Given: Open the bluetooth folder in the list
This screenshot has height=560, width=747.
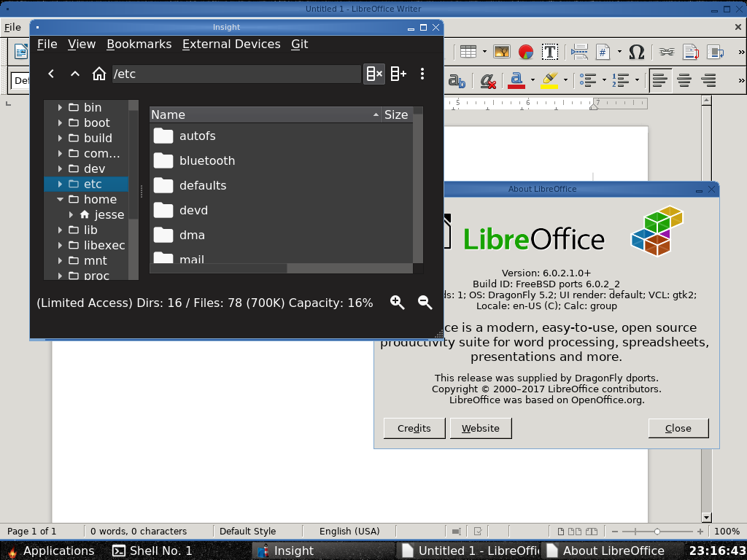Looking at the screenshot, I should (x=206, y=161).
